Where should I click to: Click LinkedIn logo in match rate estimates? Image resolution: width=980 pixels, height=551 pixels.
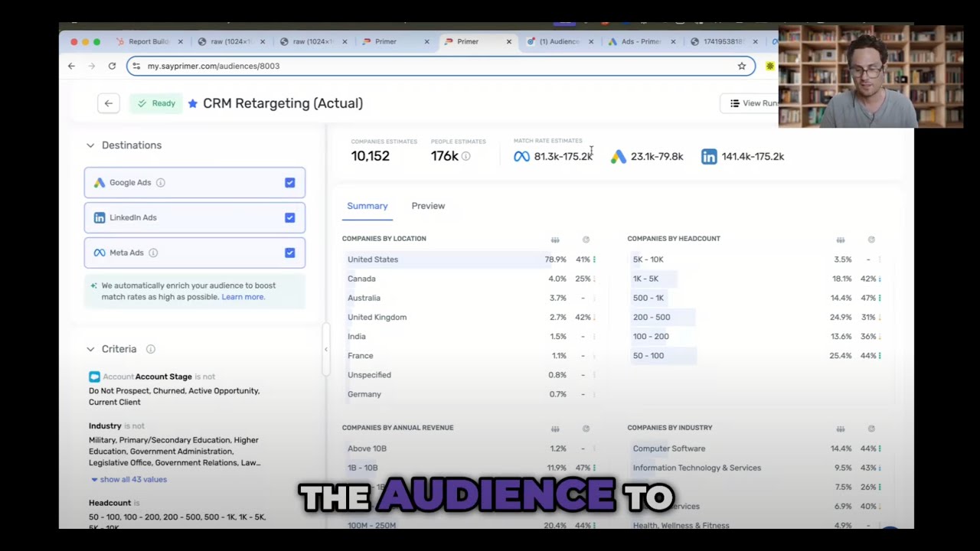click(709, 156)
